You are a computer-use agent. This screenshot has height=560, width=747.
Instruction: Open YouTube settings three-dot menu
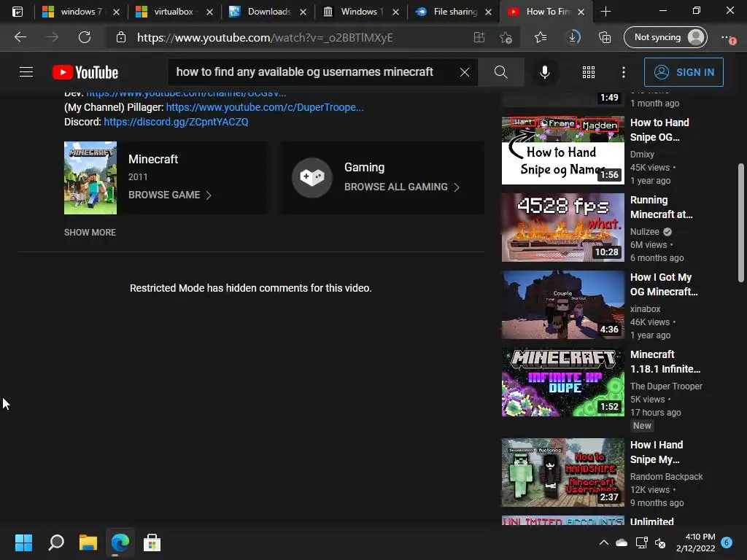624,72
